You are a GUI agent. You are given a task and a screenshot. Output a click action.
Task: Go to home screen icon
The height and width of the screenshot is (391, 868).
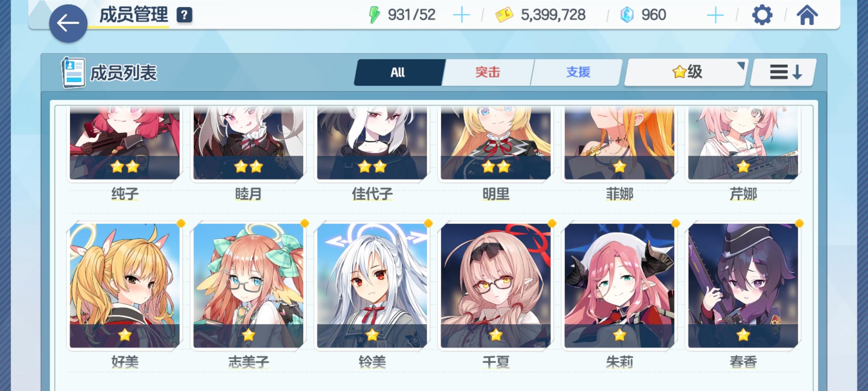point(807,15)
